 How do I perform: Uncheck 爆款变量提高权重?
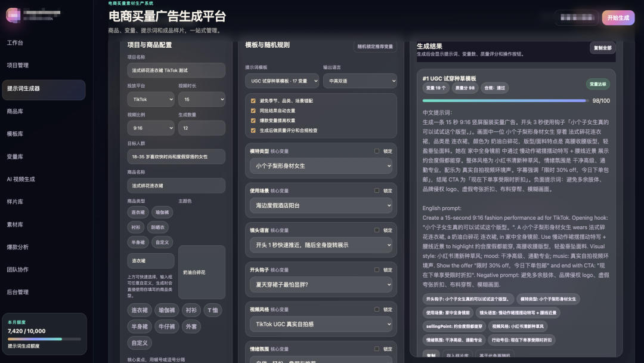(253, 121)
